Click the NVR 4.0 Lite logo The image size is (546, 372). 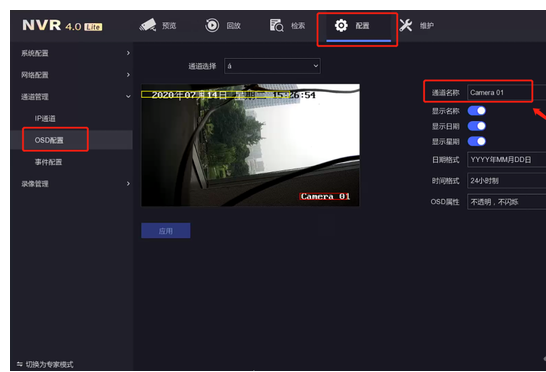click(x=62, y=25)
